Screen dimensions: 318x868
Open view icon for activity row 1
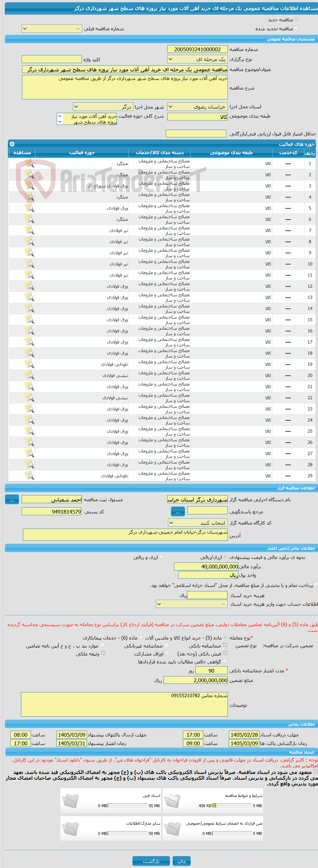pyautogui.click(x=29, y=163)
